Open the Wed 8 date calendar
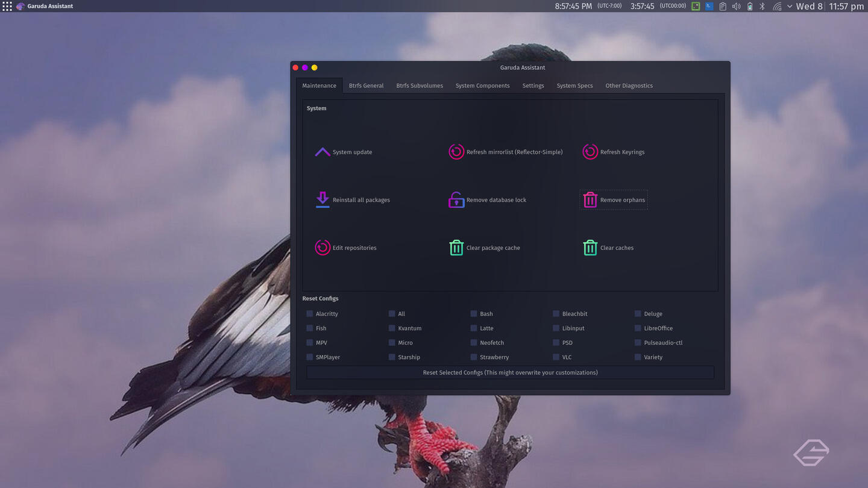The height and width of the screenshot is (488, 868). [x=809, y=6]
